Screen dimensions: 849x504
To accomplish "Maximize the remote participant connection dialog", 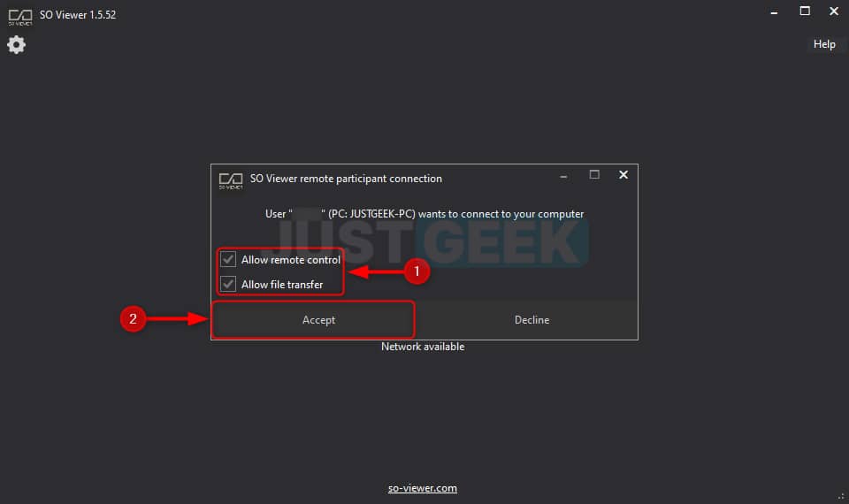I will coord(594,174).
